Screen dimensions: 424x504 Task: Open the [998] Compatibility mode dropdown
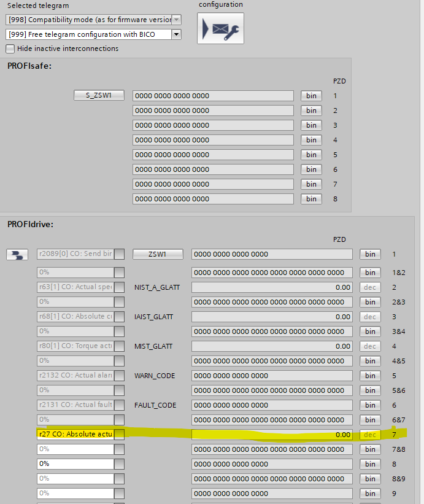coord(176,20)
